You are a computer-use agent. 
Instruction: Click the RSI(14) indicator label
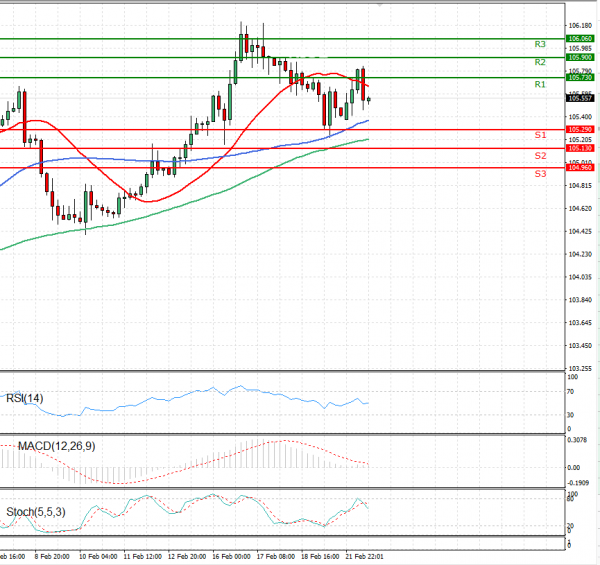[x=25, y=399]
